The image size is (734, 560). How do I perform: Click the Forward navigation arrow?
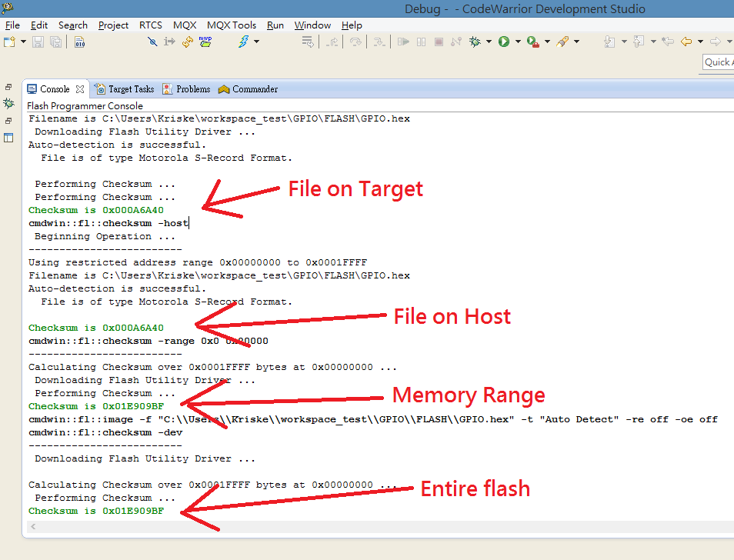[x=716, y=42]
